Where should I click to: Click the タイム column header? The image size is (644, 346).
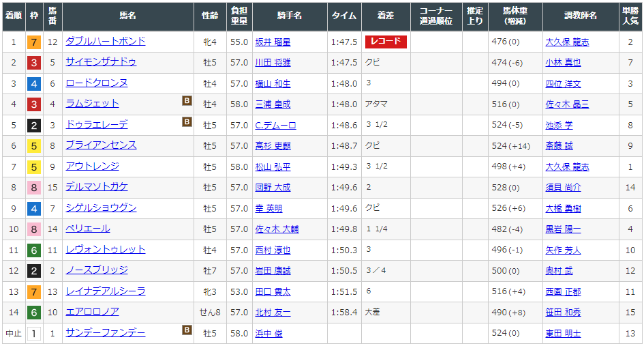[344, 15]
